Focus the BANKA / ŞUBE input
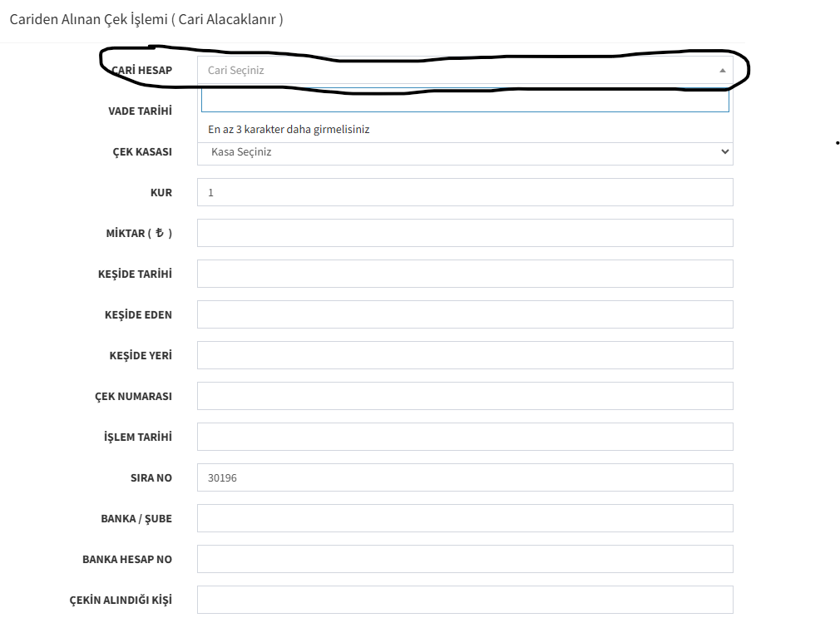 pyautogui.click(x=464, y=518)
